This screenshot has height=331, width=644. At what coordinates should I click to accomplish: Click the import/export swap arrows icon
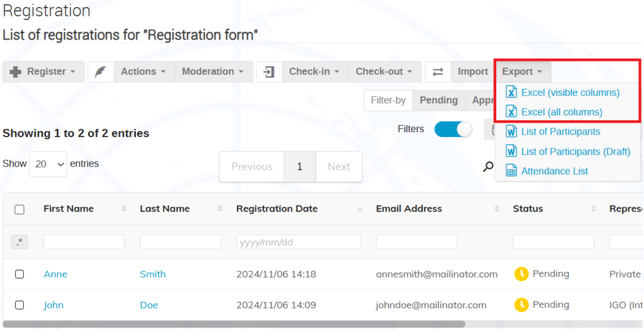(x=438, y=72)
